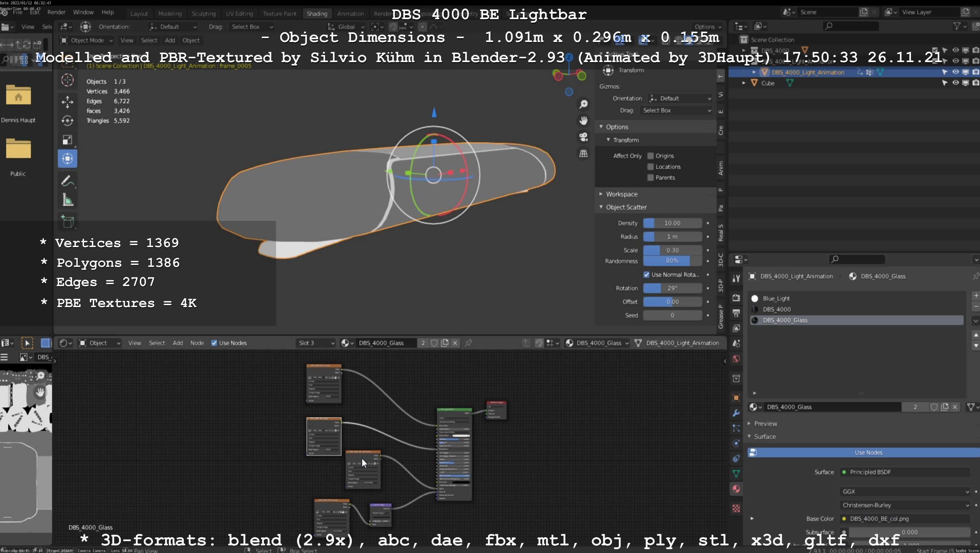The height and width of the screenshot is (553, 980).
Task: Open Orientation Default dropdown in sidebar
Action: click(x=680, y=98)
